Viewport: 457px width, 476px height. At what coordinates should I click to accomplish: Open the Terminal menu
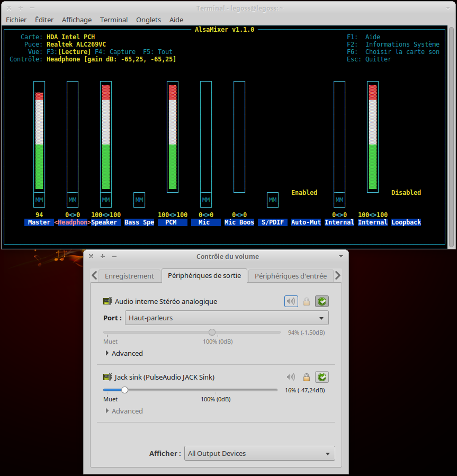coord(113,20)
